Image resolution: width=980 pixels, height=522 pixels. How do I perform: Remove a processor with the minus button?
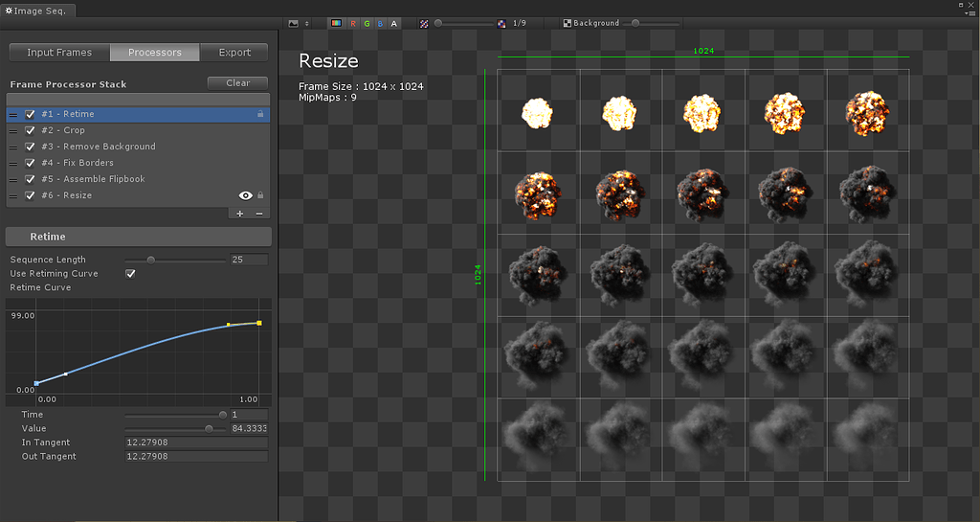(x=259, y=214)
